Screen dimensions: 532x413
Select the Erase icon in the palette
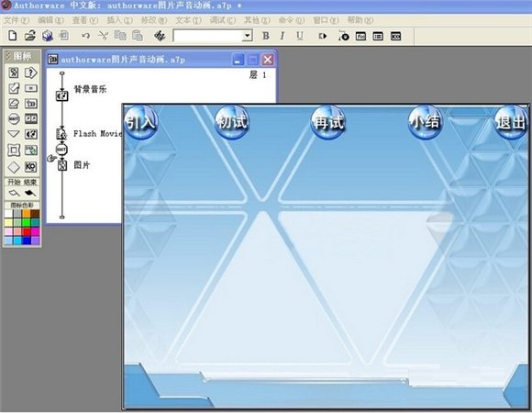tap(14, 104)
